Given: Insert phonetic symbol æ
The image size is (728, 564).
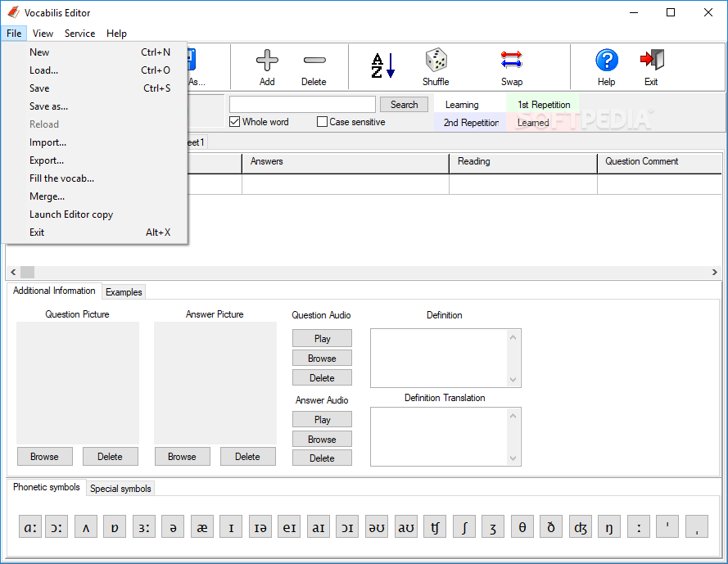Looking at the screenshot, I should tap(202, 527).
